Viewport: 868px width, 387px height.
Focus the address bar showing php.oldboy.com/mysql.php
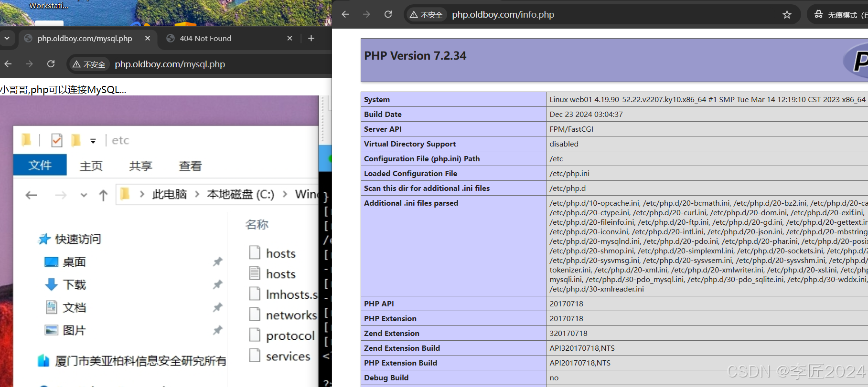pos(170,64)
